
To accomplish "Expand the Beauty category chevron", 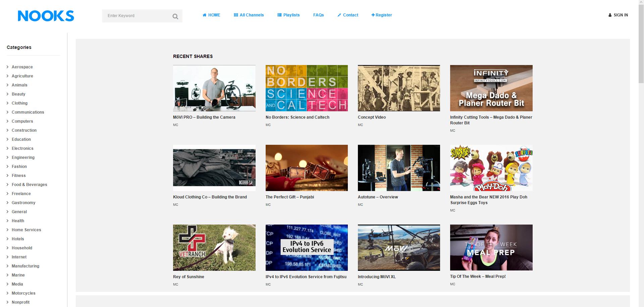I will (x=7, y=94).
